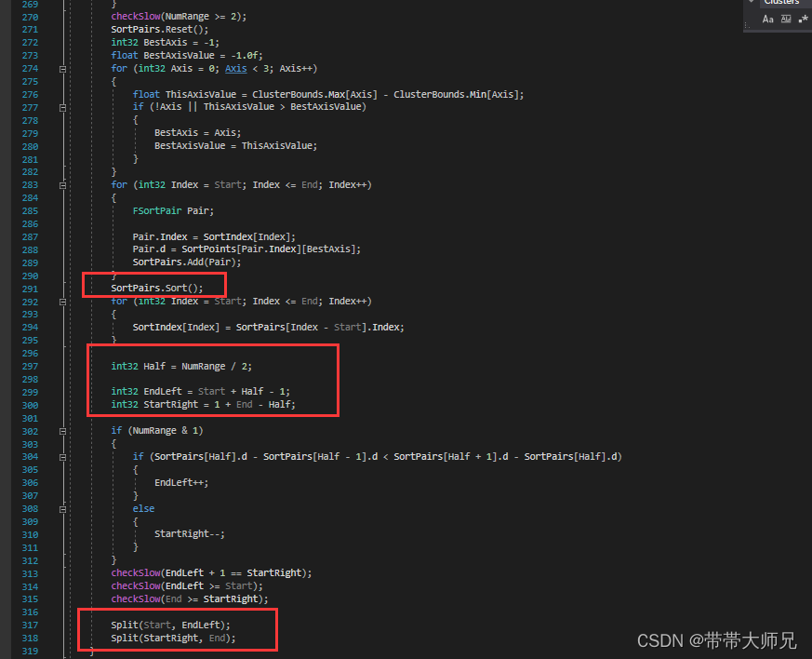This screenshot has width=812, height=659.
Task: Click line number 286 in the gutter
Action: tap(30, 223)
